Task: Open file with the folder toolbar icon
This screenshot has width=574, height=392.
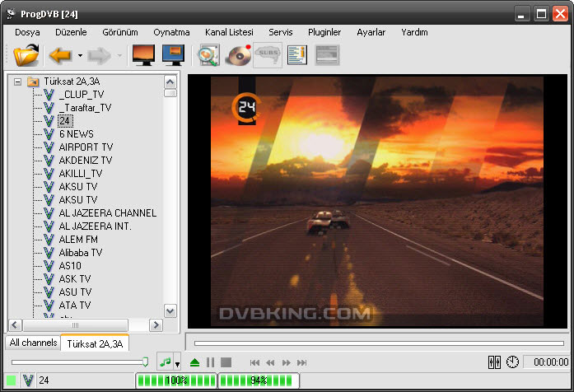Action: [x=26, y=55]
